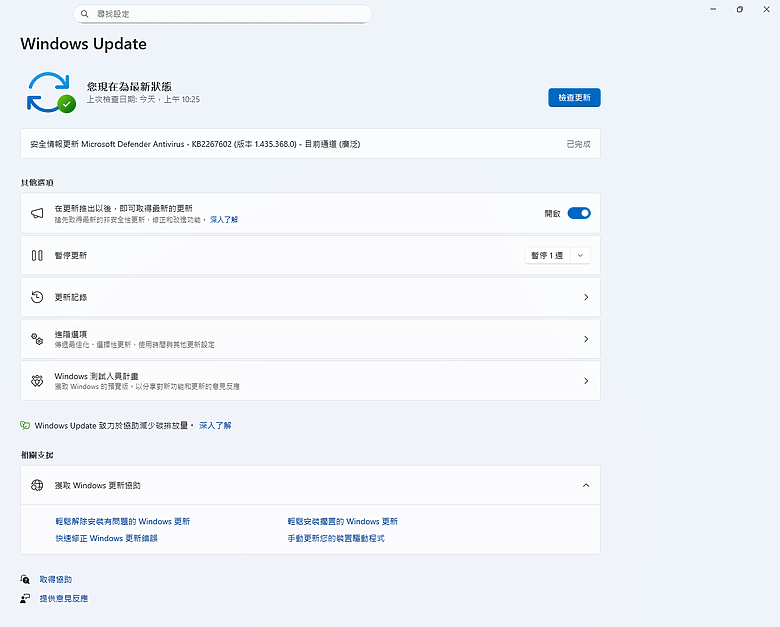
Task: Open 進階選項 chevron
Action: click(586, 339)
